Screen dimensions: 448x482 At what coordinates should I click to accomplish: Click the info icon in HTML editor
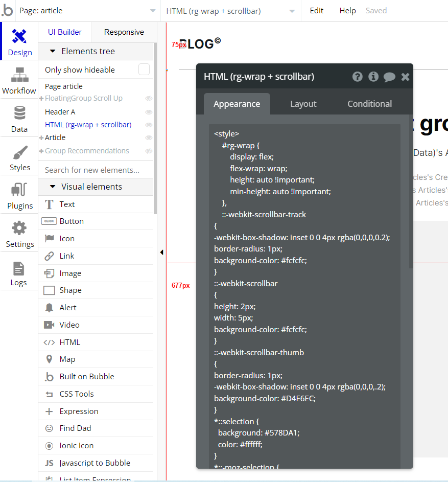tap(373, 77)
